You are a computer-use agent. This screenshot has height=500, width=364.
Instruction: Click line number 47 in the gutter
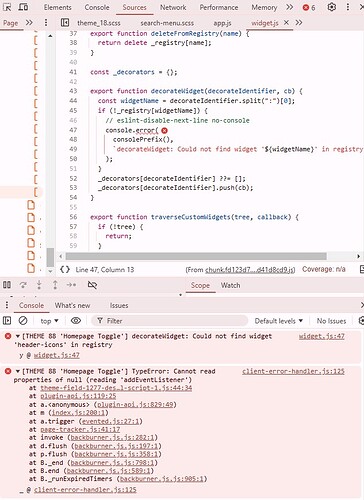73,130
